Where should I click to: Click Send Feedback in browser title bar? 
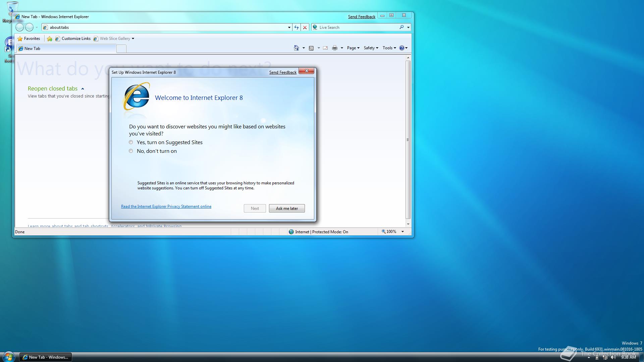click(x=362, y=17)
